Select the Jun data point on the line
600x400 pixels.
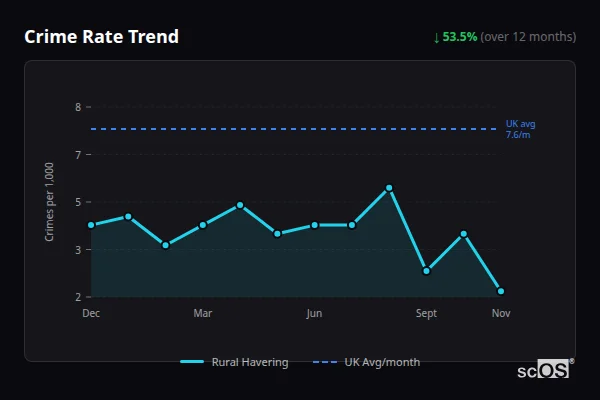tap(315, 225)
